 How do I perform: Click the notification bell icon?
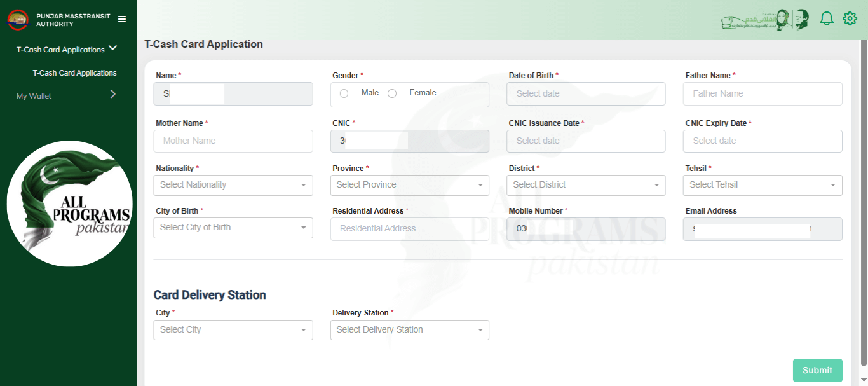coord(826,19)
